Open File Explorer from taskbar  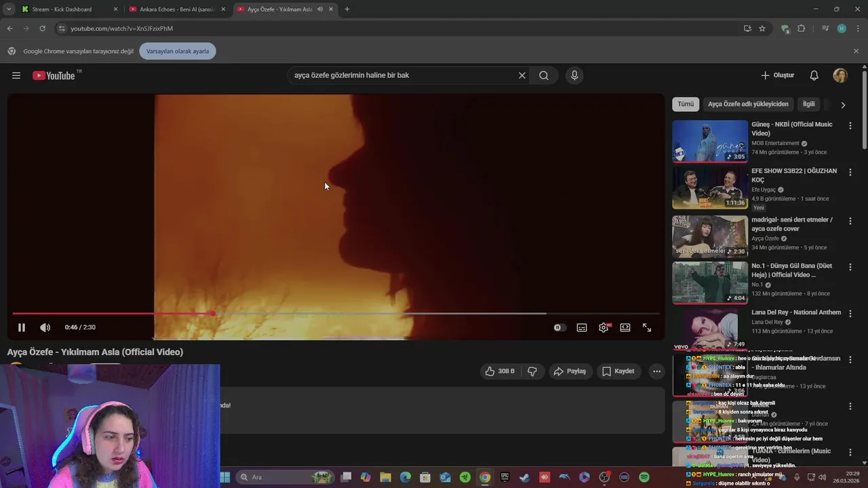pyautogui.click(x=385, y=477)
